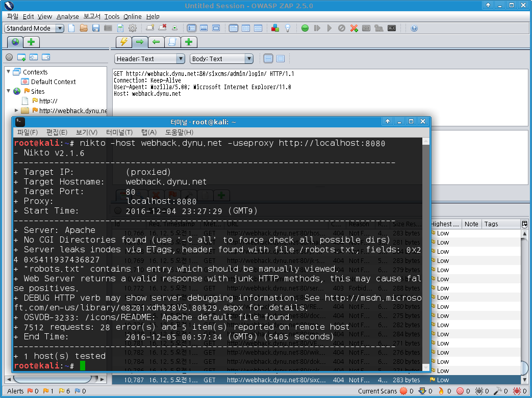Click the yellow flag alerts count in status bar
This screenshot has width=532, height=398.
tap(64, 391)
